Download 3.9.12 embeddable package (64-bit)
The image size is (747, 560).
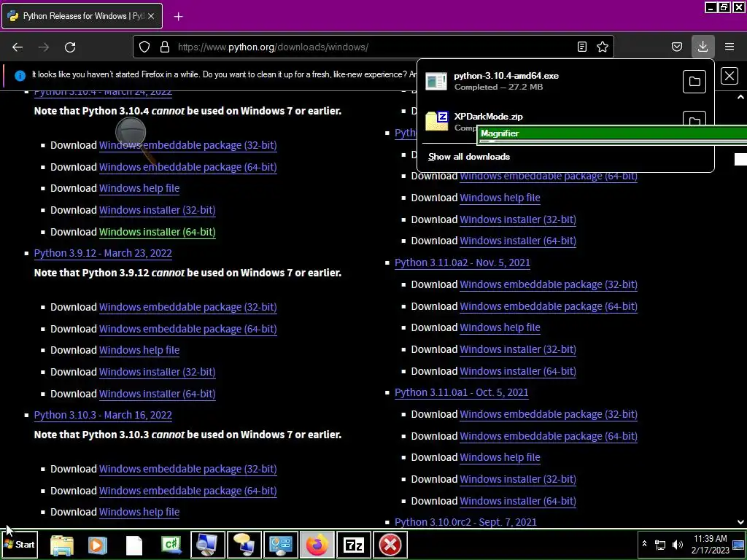click(187, 329)
